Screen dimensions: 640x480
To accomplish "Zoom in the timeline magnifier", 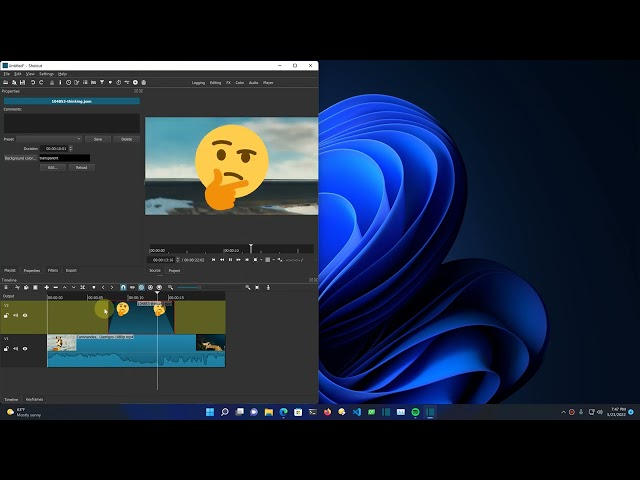I will tap(248, 287).
